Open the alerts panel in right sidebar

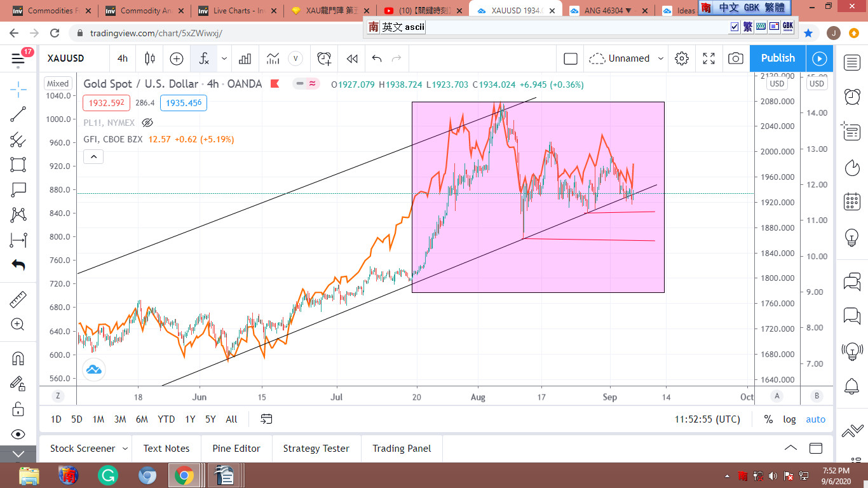[x=852, y=97]
